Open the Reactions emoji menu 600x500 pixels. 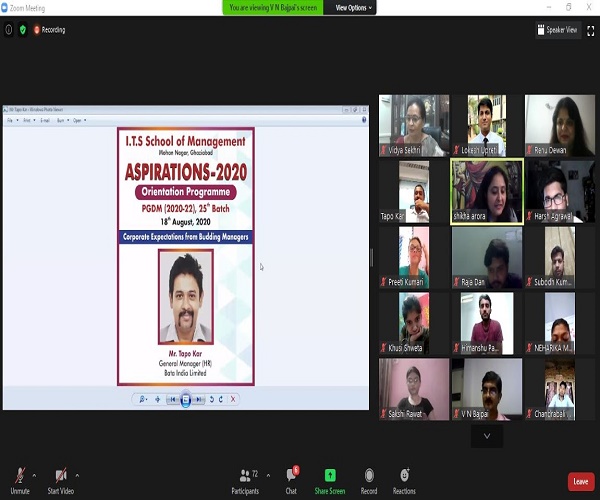click(404, 481)
